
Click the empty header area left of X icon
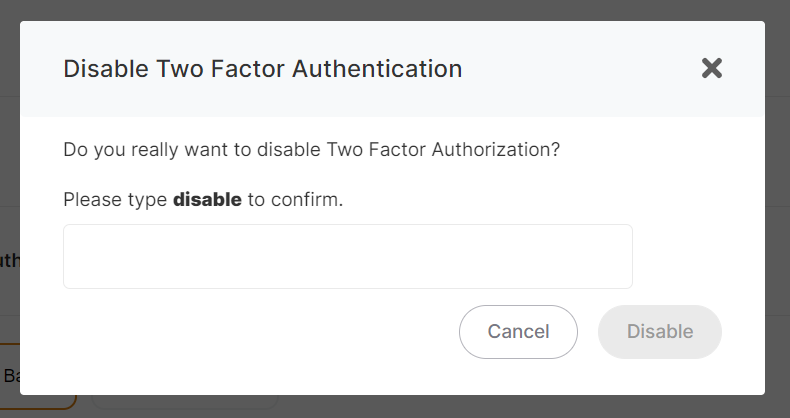[x=580, y=69]
